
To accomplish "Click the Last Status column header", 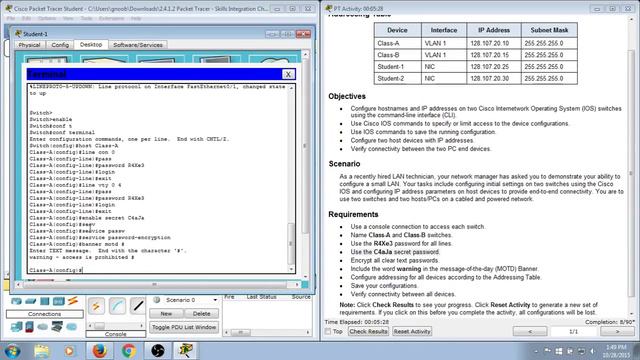I will click(x=262, y=297).
